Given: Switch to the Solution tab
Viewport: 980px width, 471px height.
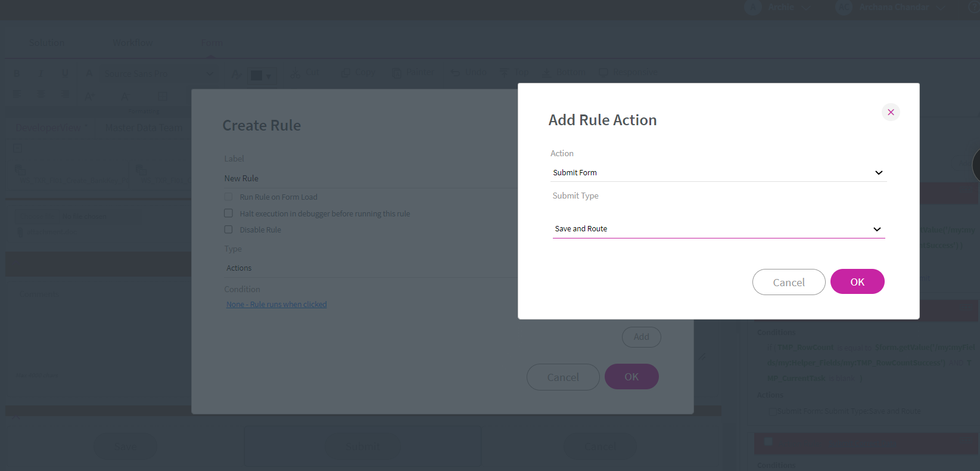Looking at the screenshot, I should pos(47,43).
